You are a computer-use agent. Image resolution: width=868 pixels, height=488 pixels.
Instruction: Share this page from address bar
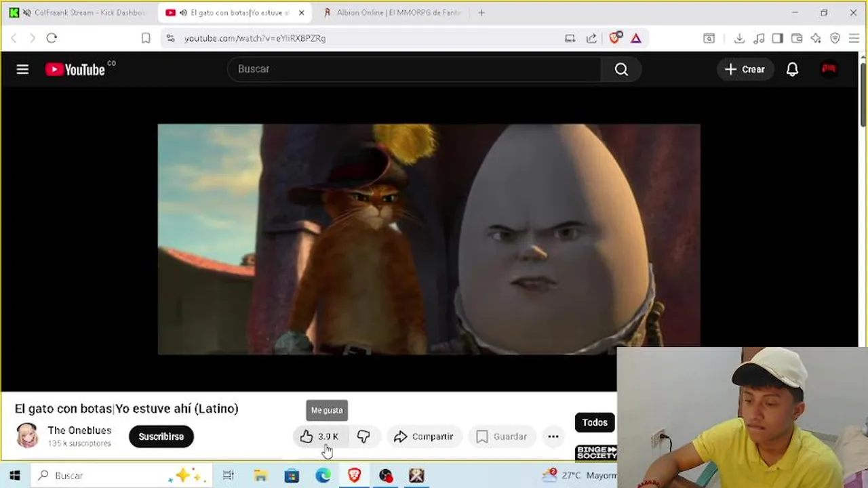591,39
